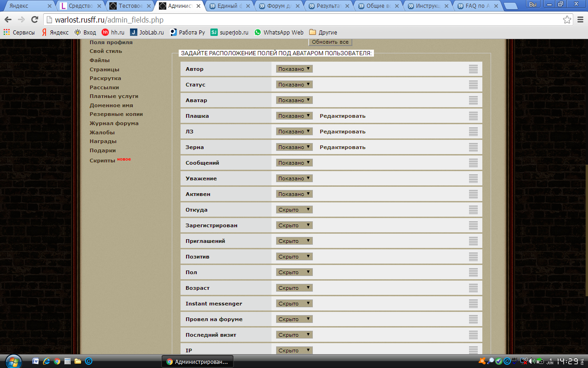The height and width of the screenshot is (368, 588).
Task: Click the drag handle for the Возраст row
Action: point(473,288)
